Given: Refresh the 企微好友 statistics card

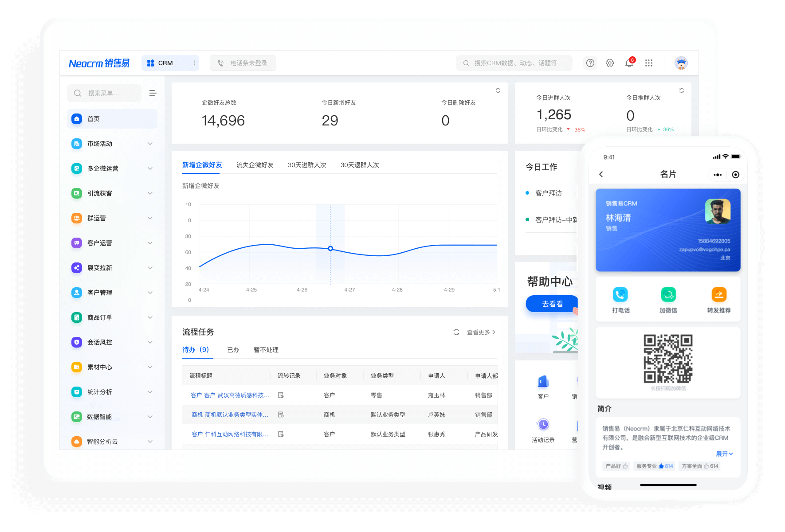Looking at the screenshot, I should (x=498, y=90).
